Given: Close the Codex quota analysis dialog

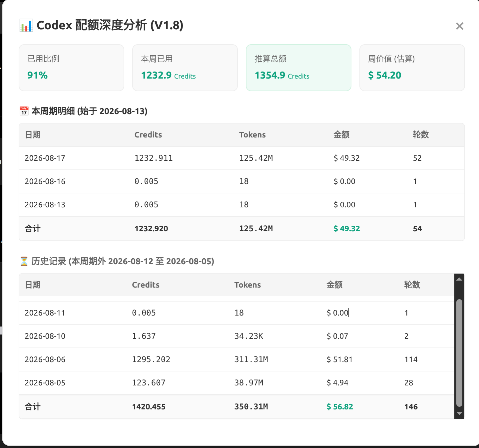Looking at the screenshot, I should (x=460, y=26).
